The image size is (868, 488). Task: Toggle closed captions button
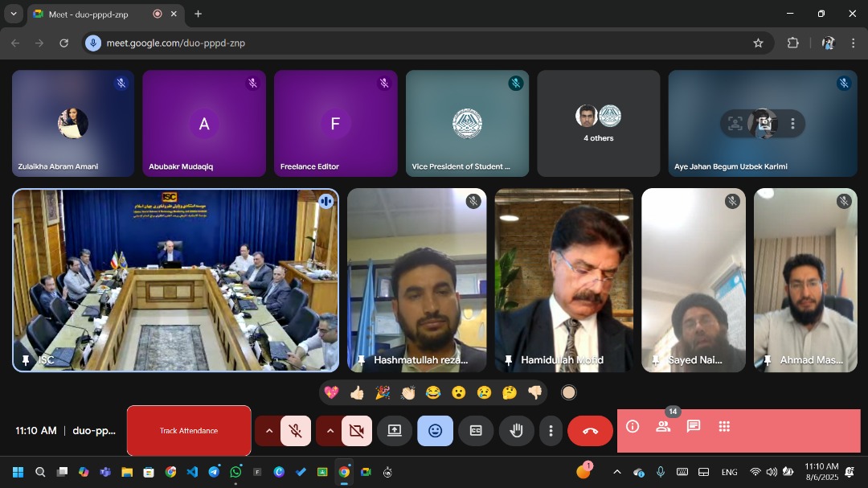pyautogui.click(x=476, y=431)
